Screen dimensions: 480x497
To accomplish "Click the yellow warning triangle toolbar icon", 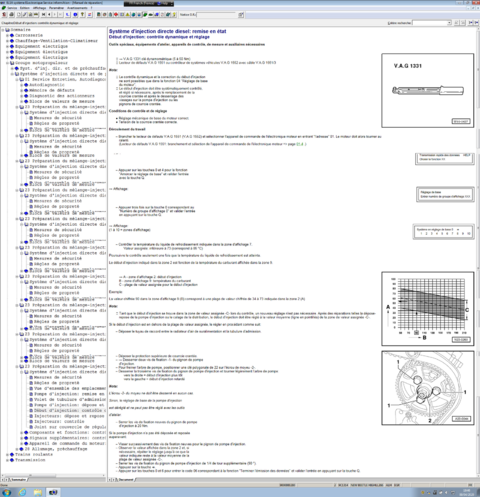I will (127, 15).
